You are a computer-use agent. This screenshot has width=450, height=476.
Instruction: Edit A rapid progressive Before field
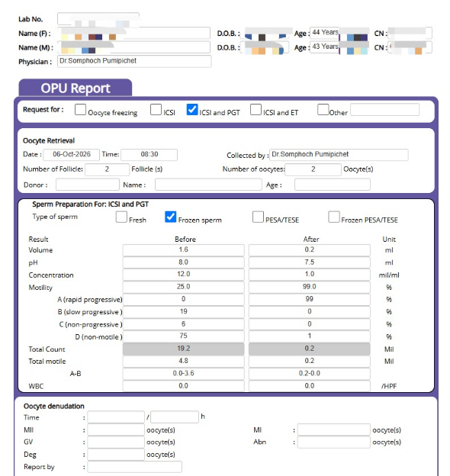(183, 299)
